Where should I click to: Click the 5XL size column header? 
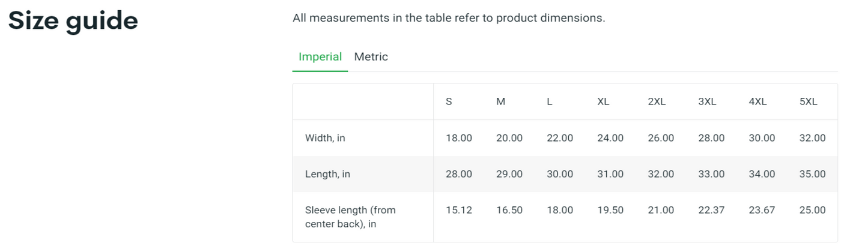pyautogui.click(x=808, y=102)
